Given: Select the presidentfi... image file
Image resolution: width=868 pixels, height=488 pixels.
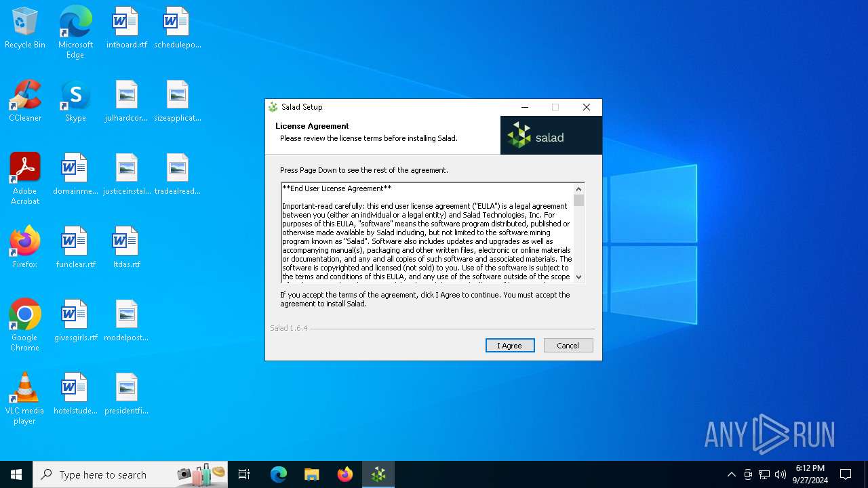Looking at the screenshot, I should (126, 394).
